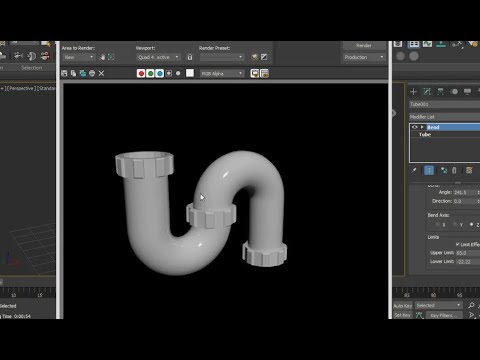Save the rendered image with the disk icon
480x360 pixels.
(x=64, y=73)
